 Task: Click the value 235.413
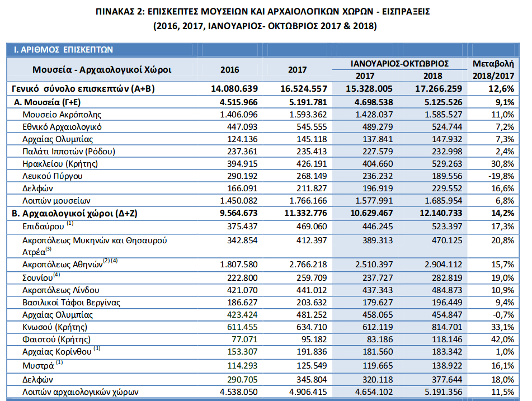click(312, 152)
